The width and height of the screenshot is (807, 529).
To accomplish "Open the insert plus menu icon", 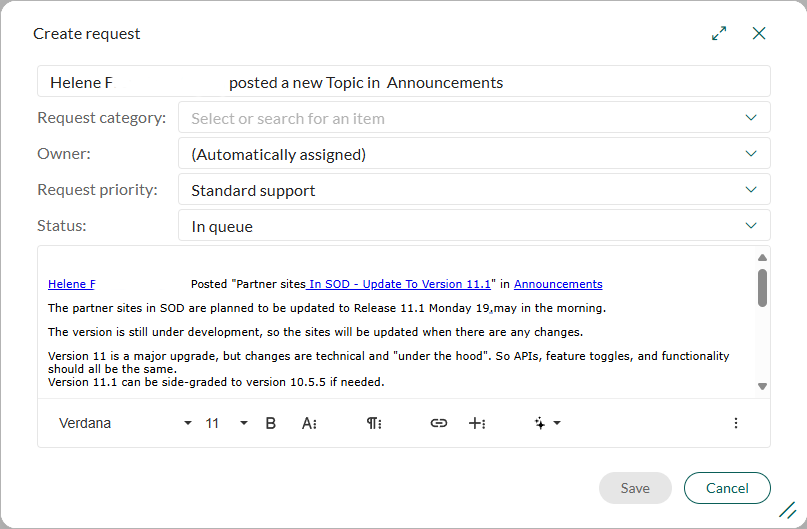I will (x=477, y=423).
